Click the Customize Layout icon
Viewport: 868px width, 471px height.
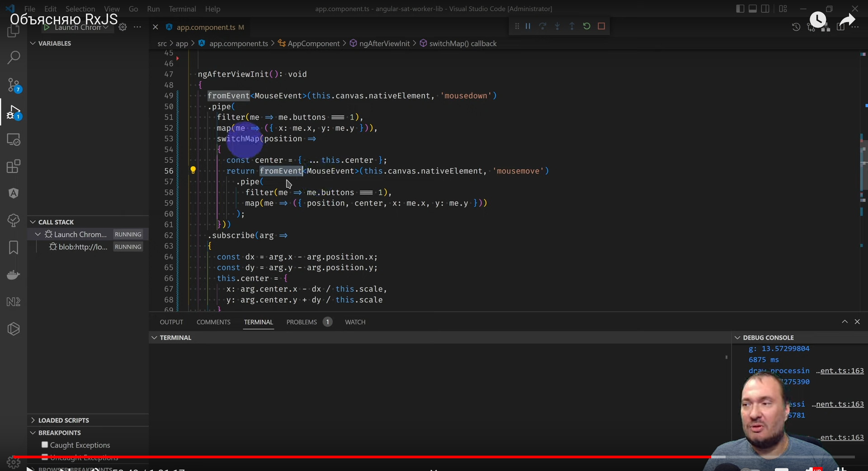[x=783, y=9]
